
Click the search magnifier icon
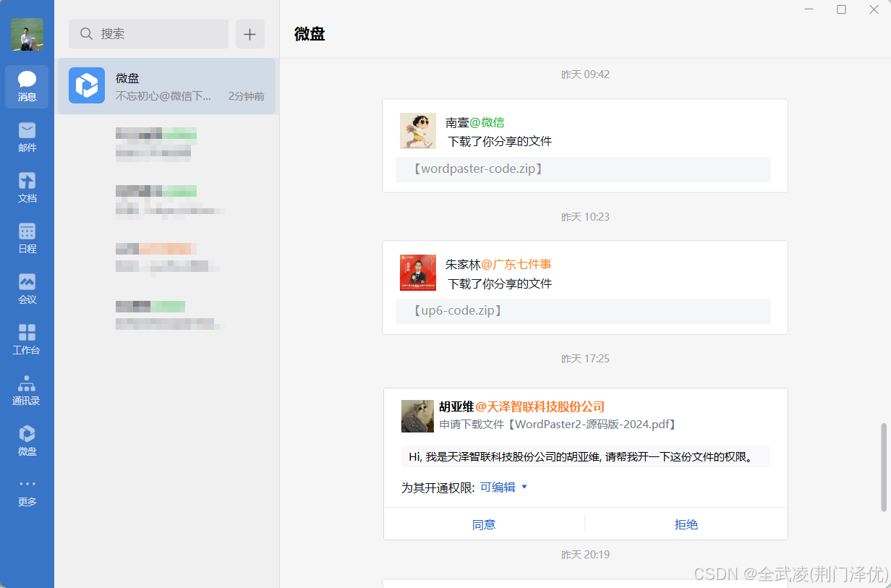[86, 34]
